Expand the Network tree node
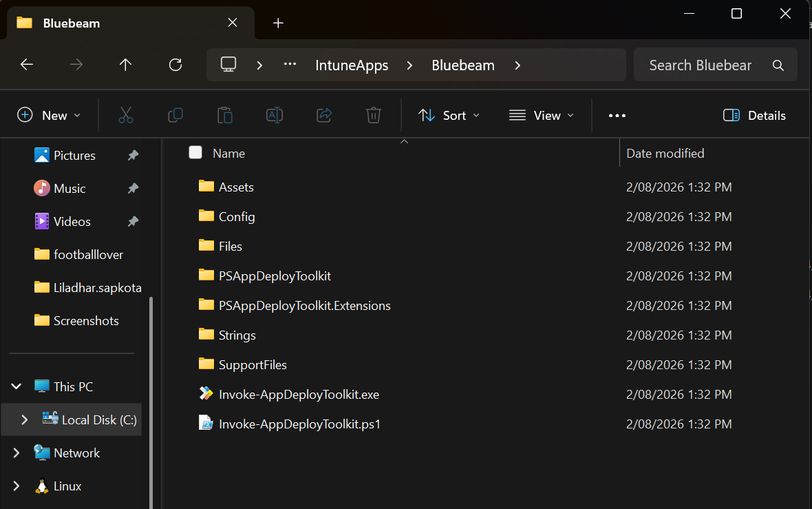The width and height of the screenshot is (812, 509). pos(16,453)
